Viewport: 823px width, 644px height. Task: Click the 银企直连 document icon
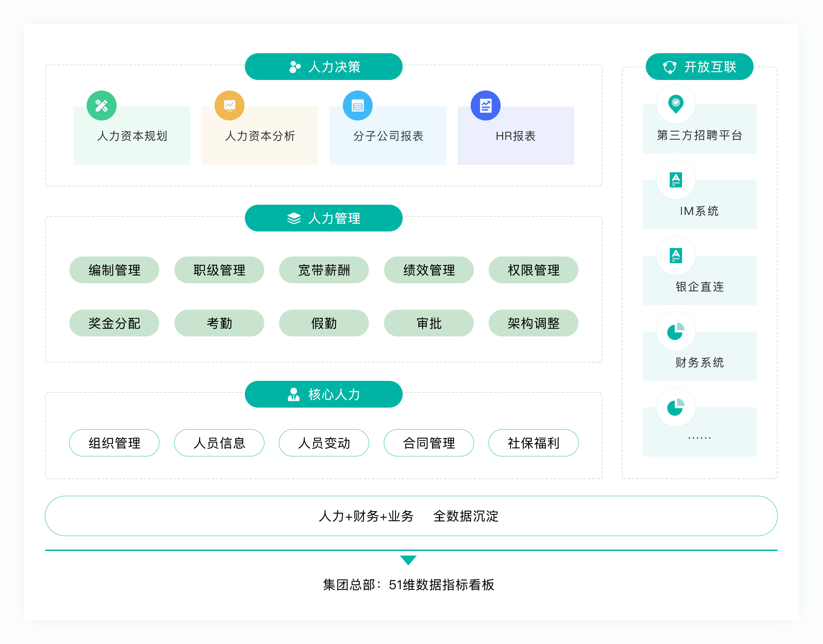click(676, 256)
